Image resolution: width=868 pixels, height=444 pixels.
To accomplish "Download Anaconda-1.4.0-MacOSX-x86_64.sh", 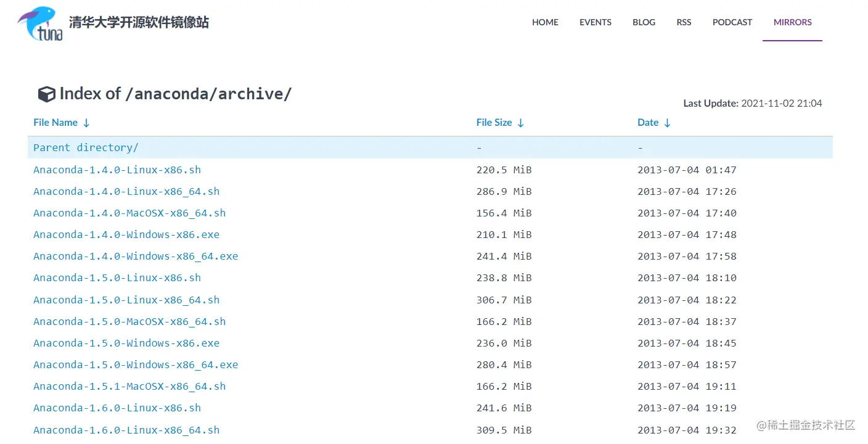I will pos(129,213).
